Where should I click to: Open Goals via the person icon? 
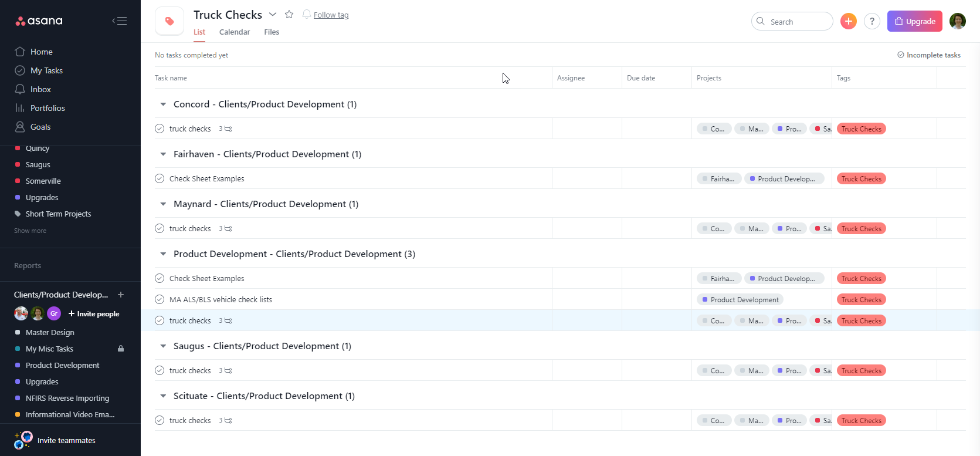(x=20, y=127)
